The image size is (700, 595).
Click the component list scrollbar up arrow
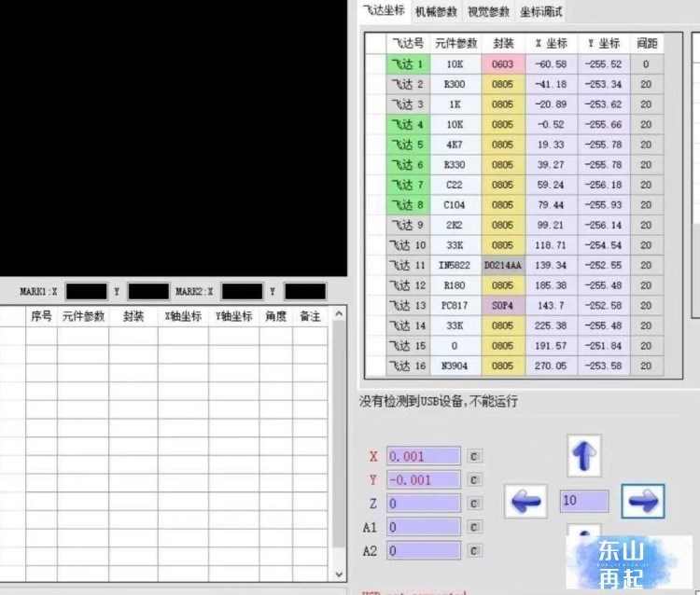click(x=339, y=314)
